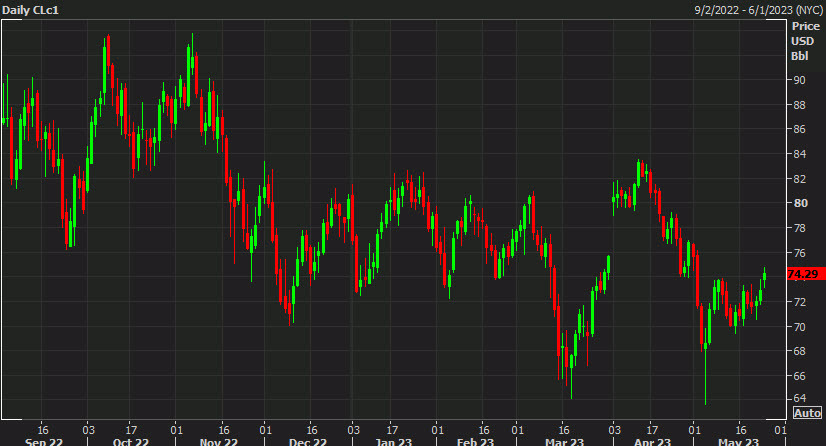Click the Sep 22 month label
Image resolution: width=826 pixels, height=446 pixels.
coord(44,441)
